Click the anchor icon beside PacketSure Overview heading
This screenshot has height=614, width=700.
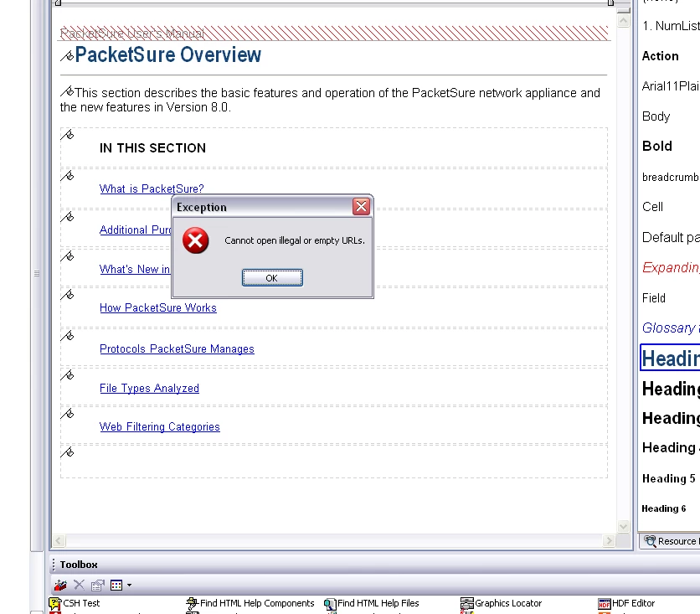(x=67, y=56)
